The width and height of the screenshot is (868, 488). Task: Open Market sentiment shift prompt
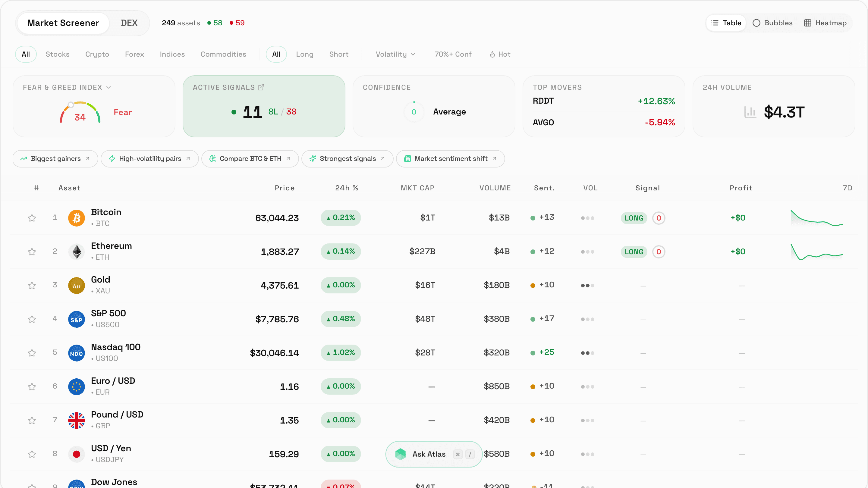point(451,159)
